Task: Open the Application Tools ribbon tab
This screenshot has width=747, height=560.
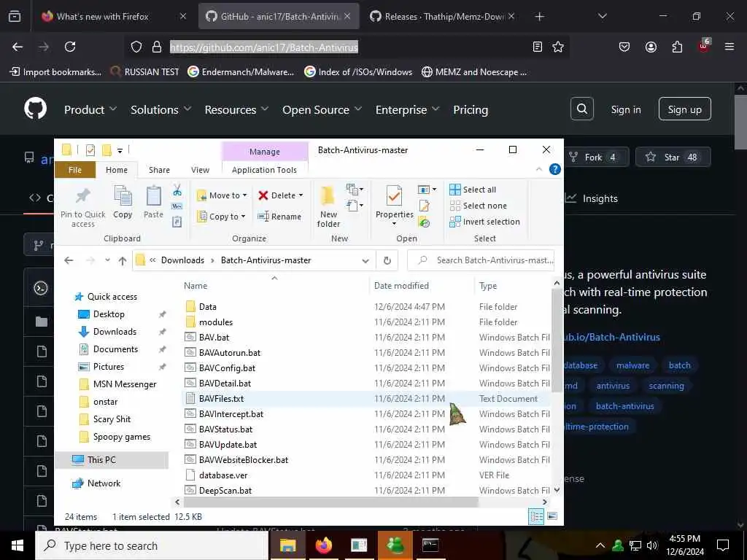Action: pos(264,170)
